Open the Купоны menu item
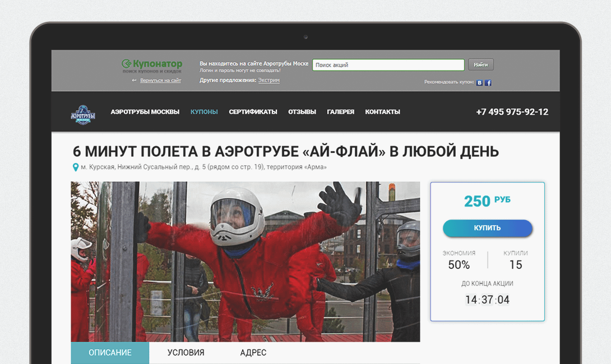The image size is (611, 364). tap(204, 112)
